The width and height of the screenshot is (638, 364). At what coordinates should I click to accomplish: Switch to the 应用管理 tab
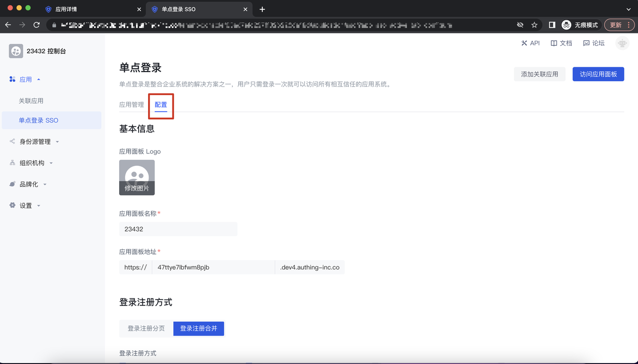(x=132, y=105)
